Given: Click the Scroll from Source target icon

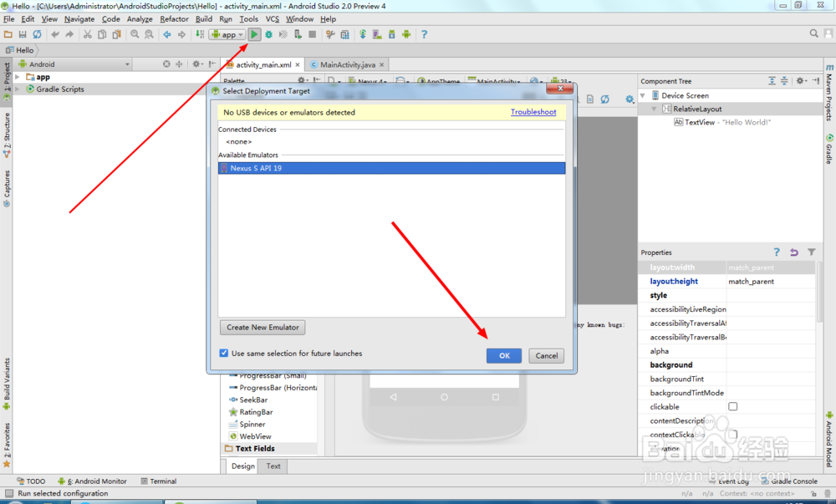Looking at the screenshot, I should tap(166, 64).
